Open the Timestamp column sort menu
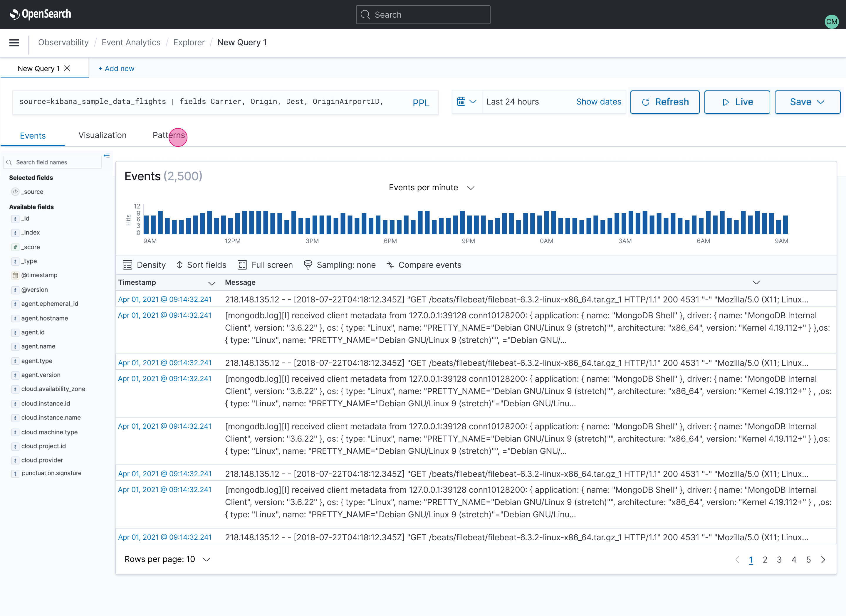846x616 pixels. click(x=212, y=283)
